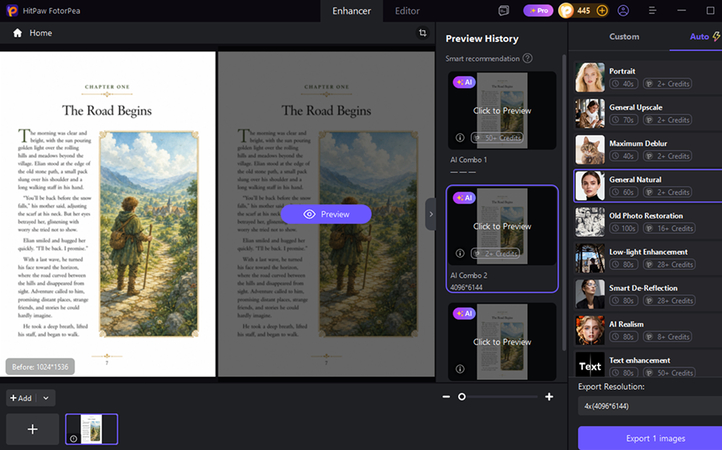The width and height of the screenshot is (722, 450).
Task: Click the 16+ Credits tag on Old Photo Restoration
Action: tap(670, 228)
